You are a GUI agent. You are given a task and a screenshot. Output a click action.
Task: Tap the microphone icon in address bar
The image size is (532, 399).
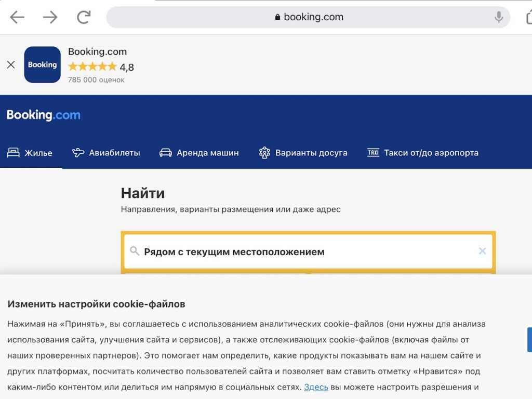(499, 17)
